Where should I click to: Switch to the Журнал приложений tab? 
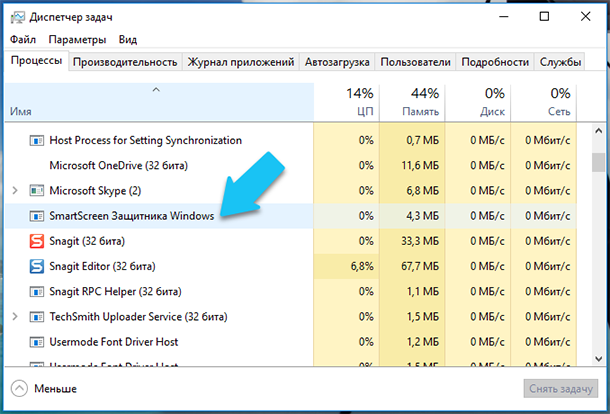tap(240, 62)
